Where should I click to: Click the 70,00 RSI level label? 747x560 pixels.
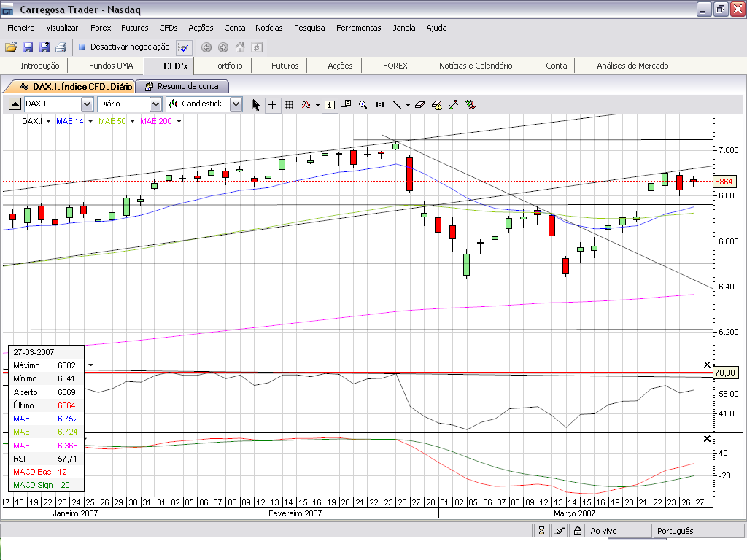pos(724,373)
